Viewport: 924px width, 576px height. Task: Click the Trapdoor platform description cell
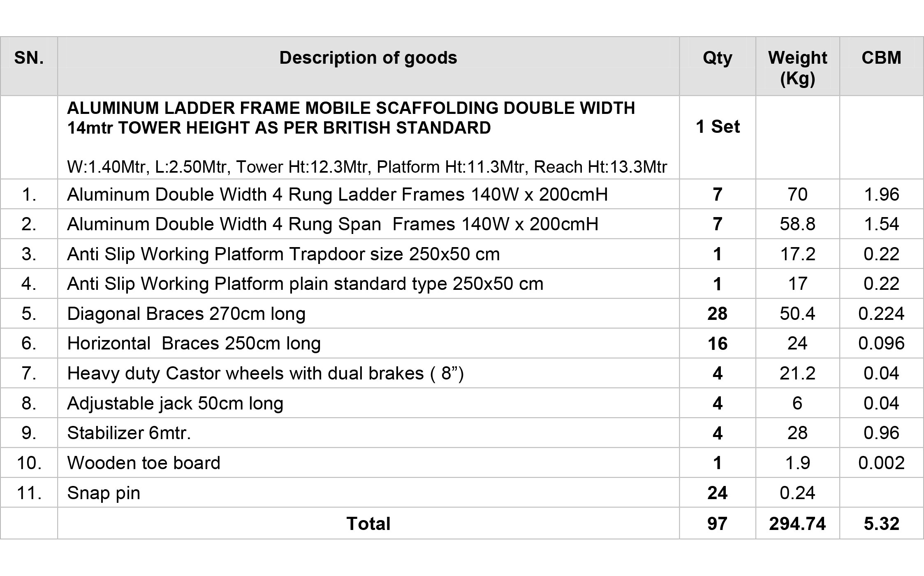tap(368, 254)
